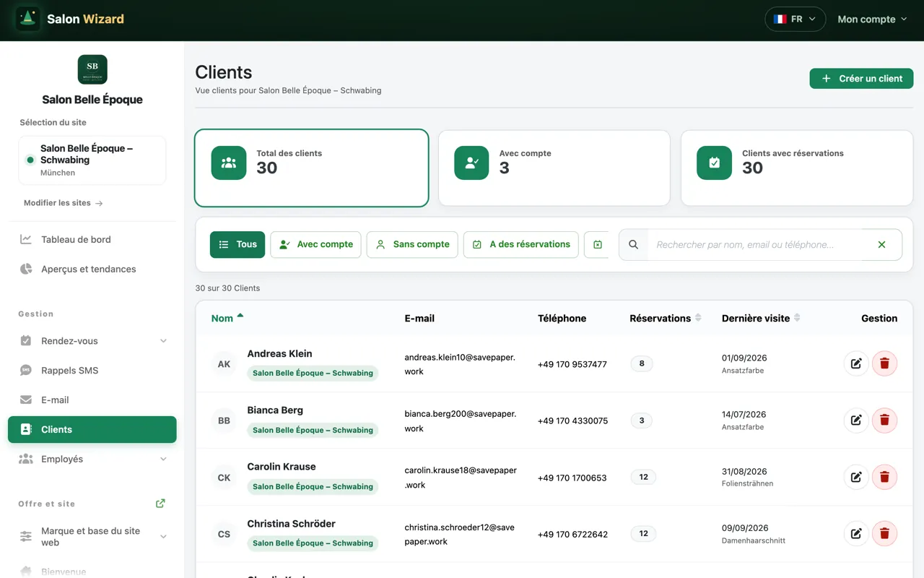Click email carolin.krause18@savepaper.work
924x578 pixels.
click(461, 478)
